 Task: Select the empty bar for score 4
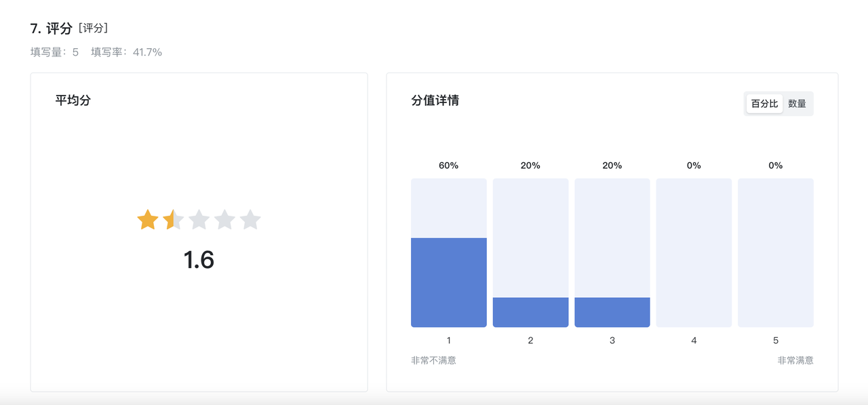694,253
